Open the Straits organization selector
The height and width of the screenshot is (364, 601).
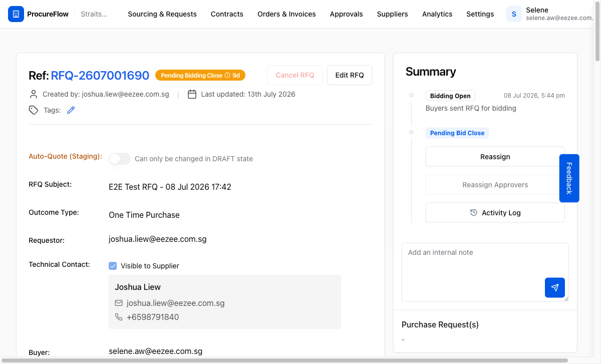94,14
